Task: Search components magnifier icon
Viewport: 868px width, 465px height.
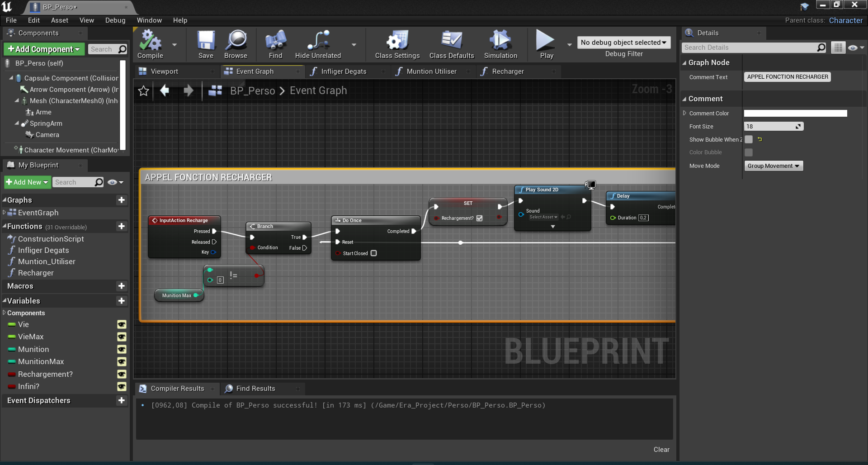Action: click(x=122, y=49)
